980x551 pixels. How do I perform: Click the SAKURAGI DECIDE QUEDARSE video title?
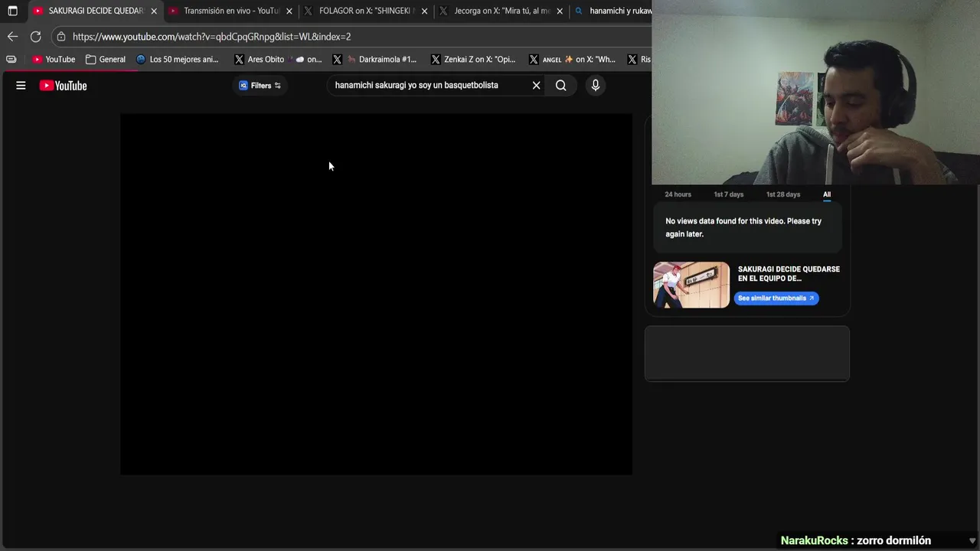[x=789, y=274]
